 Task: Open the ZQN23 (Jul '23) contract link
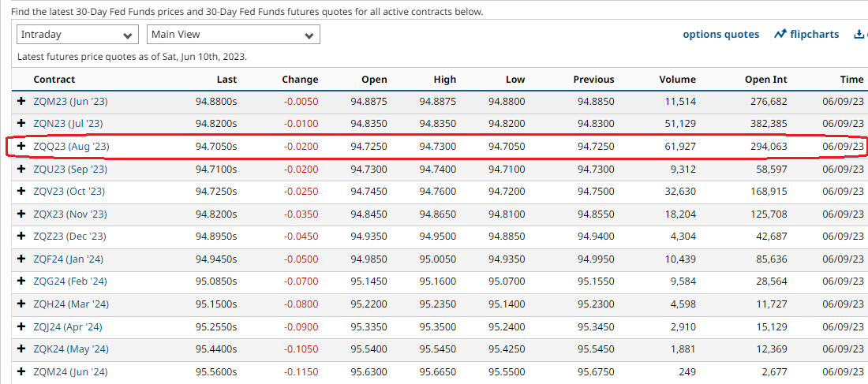(68, 124)
